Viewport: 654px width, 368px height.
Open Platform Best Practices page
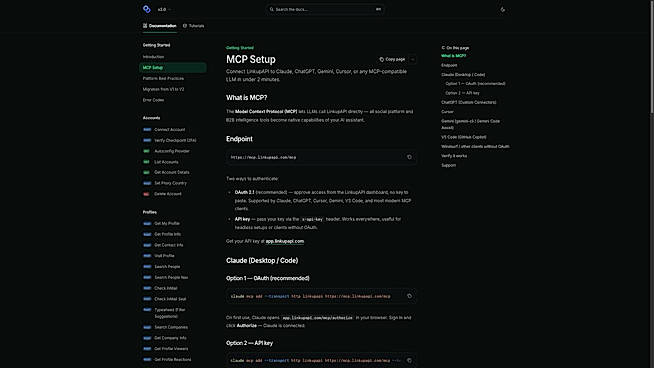coord(163,78)
